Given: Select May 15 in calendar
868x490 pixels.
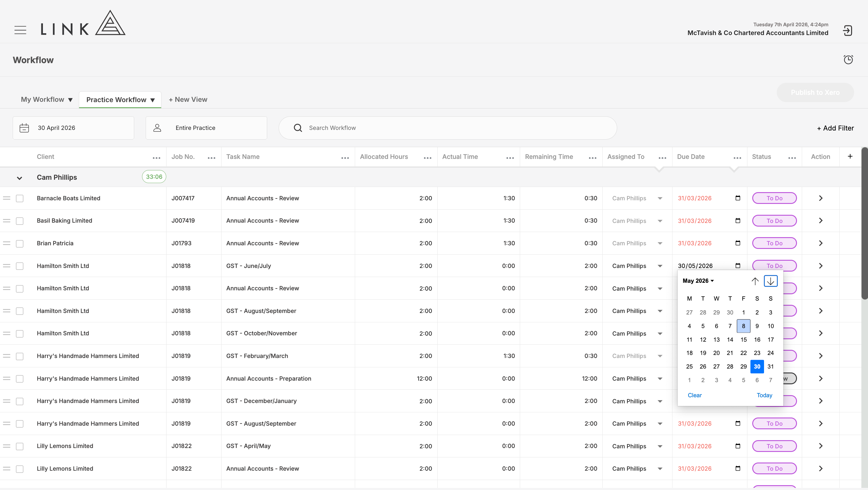Looking at the screenshot, I should point(743,340).
